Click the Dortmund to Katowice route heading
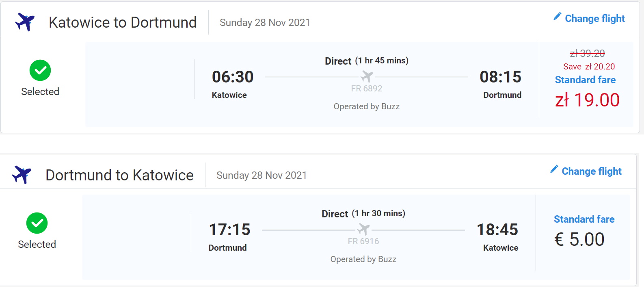 click(x=119, y=175)
